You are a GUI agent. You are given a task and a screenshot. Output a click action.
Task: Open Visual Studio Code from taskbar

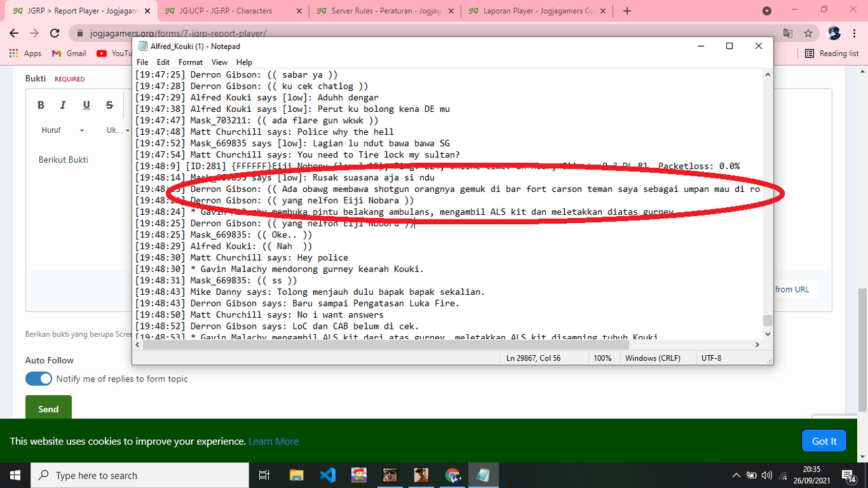(x=328, y=475)
